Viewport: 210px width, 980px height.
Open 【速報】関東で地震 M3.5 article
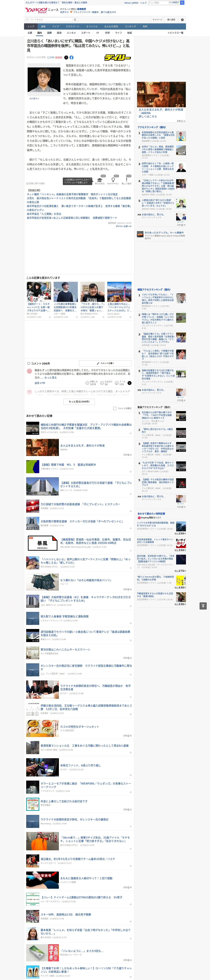coord(68,465)
